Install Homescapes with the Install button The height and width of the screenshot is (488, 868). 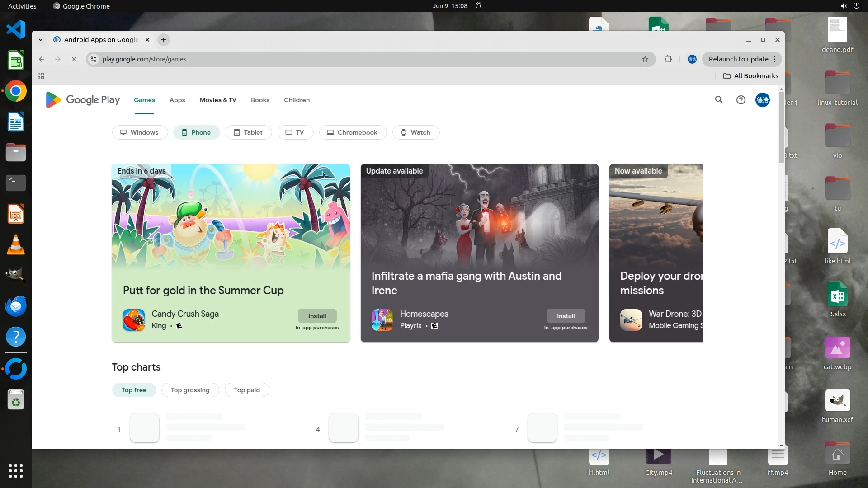(566, 316)
